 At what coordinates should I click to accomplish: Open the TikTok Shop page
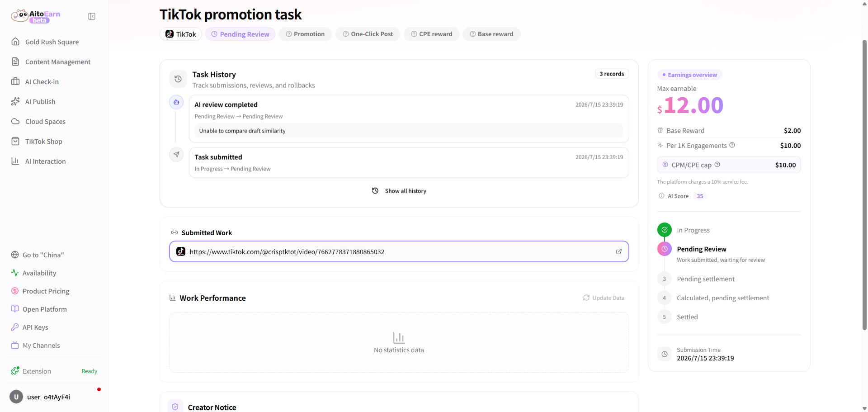(44, 141)
